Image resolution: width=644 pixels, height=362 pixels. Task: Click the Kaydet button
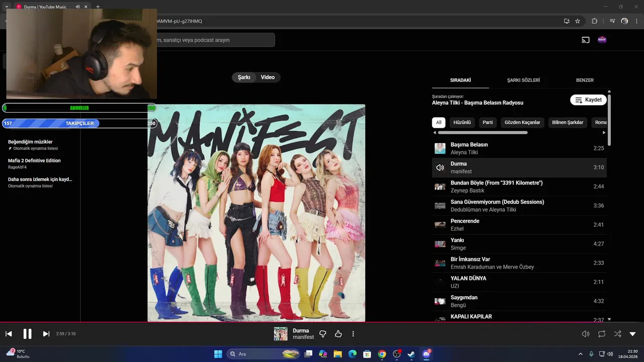coord(588,100)
